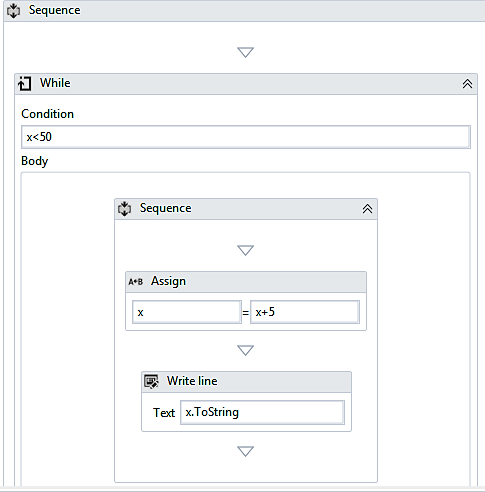Click the Text field containing x.ToString
This screenshot has width=485, height=492.
point(262,413)
